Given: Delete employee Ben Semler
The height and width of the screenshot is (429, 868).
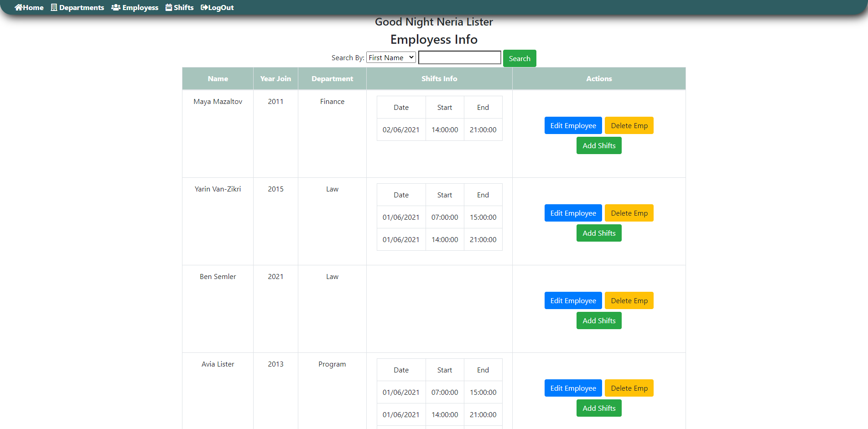Looking at the screenshot, I should pyautogui.click(x=629, y=300).
